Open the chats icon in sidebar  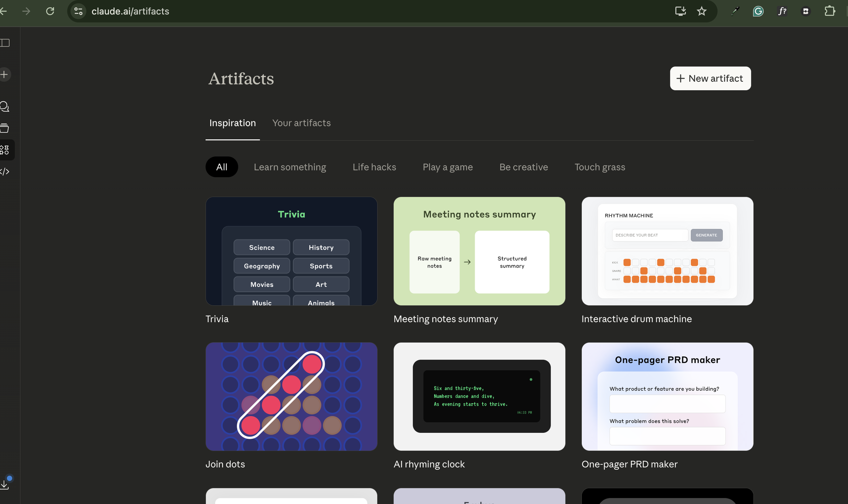(5, 106)
